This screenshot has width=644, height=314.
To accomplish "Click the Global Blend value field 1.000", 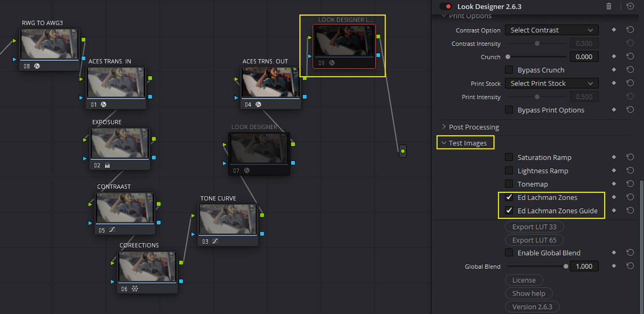I will [x=584, y=266].
